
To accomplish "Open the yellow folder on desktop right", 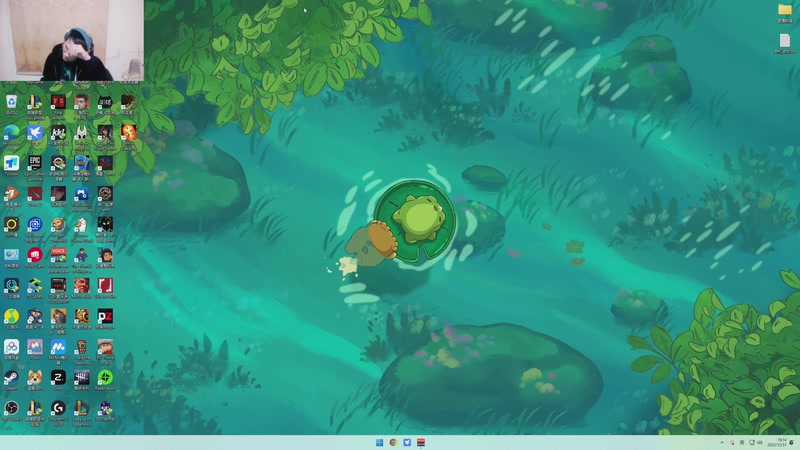I will pos(785,12).
